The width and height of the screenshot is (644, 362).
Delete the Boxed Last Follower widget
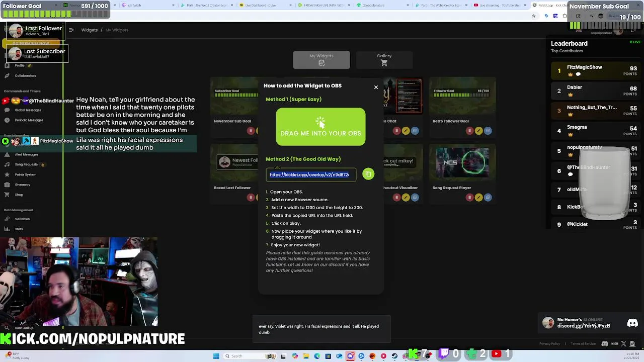click(251, 197)
